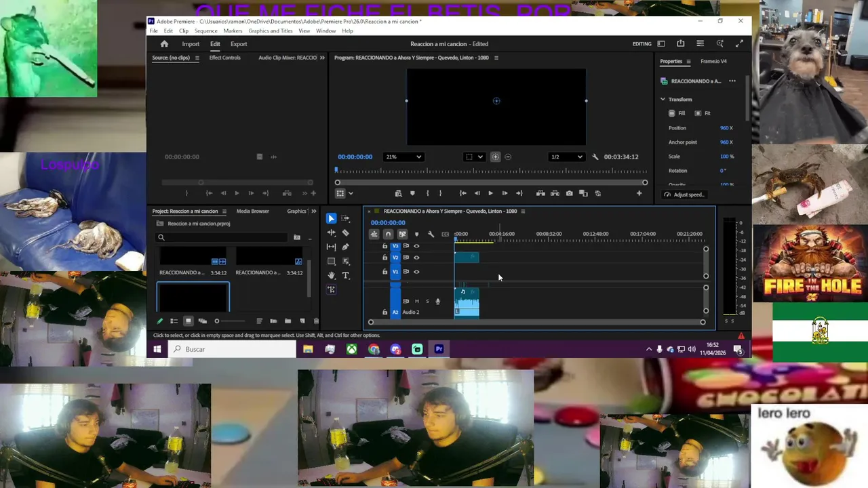Toggle V1 track output eye
868x488 pixels.
[416, 272]
